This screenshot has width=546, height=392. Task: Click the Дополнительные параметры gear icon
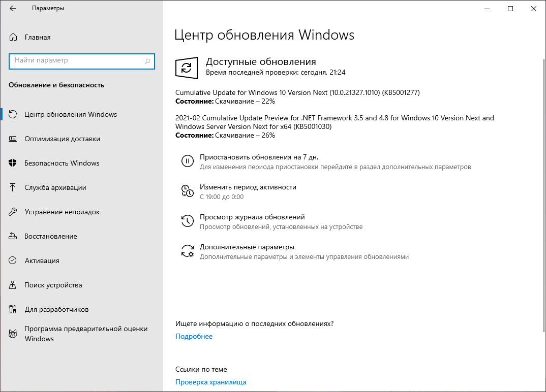pos(187,251)
